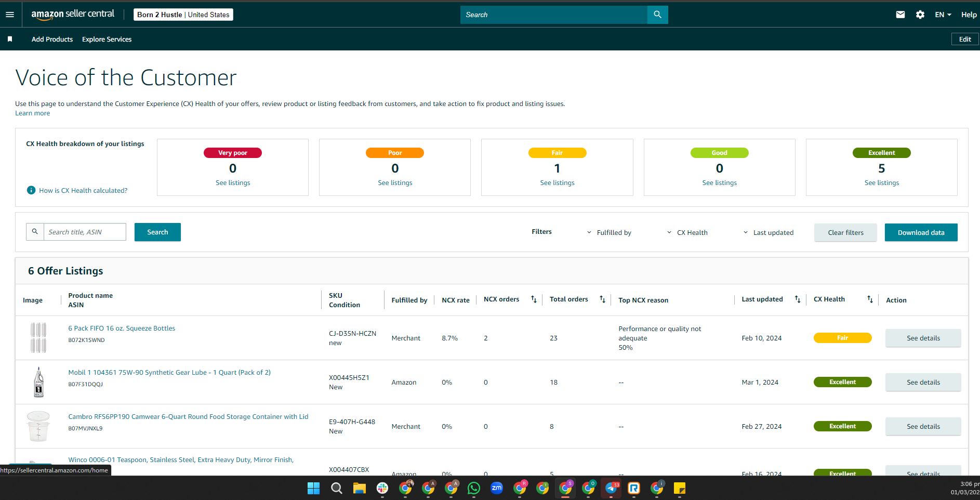Click See listings under Very poor
The height and width of the screenshot is (500, 980).
[233, 183]
